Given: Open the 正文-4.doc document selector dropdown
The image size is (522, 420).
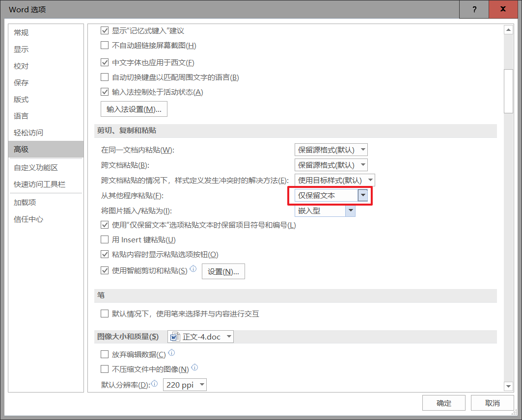Looking at the screenshot, I should tap(228, 337).
